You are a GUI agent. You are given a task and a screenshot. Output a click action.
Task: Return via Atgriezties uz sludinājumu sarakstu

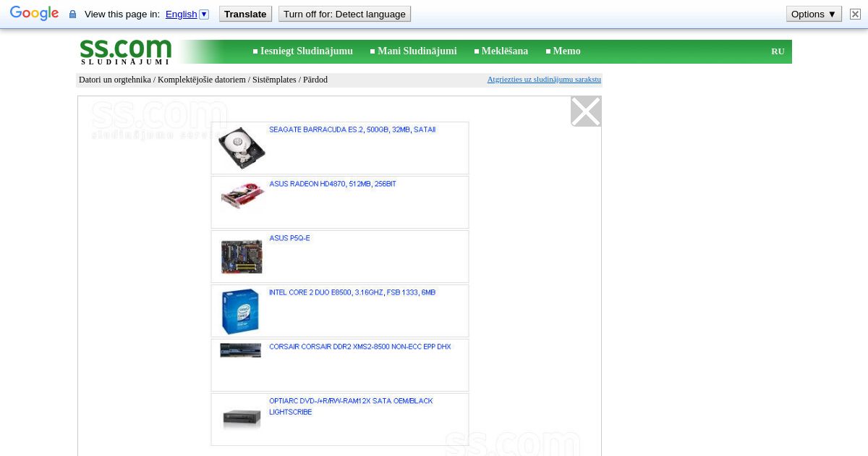(544, 80)
